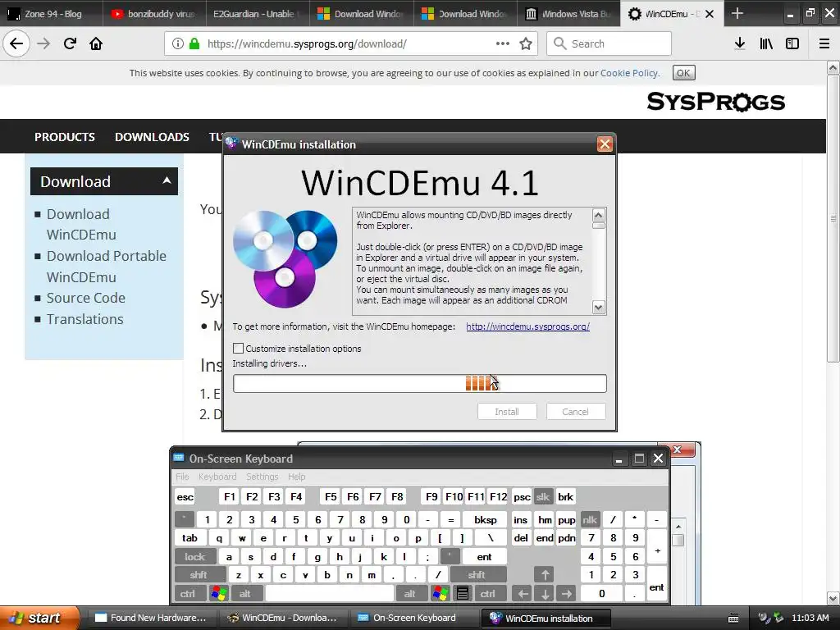Image resolution: width=840 pixels, height=630 pixels.
Task: Open Download WinCDEmu sidebar link
Action: click(81, 224)
